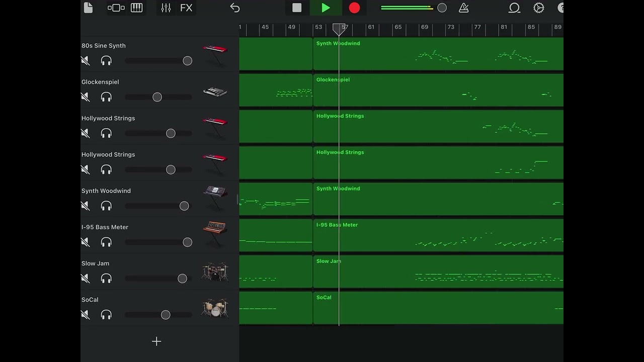The width and height of the screenshot is (644, 362).
Task: Select the Synth Woodwind region on top track
Action: click(x=438, y=54)
